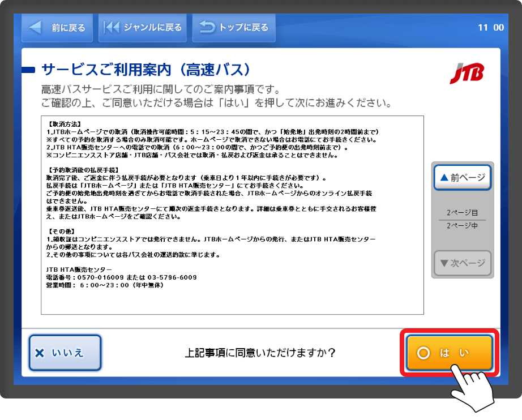Click the 11 00 clock display
The width and height of the screenshot is (522, 420).
490,27
